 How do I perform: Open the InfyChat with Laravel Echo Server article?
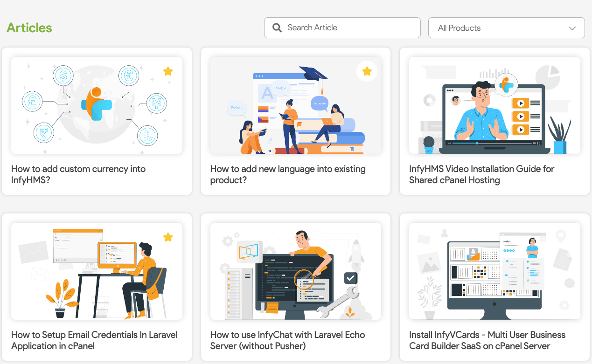287,340
